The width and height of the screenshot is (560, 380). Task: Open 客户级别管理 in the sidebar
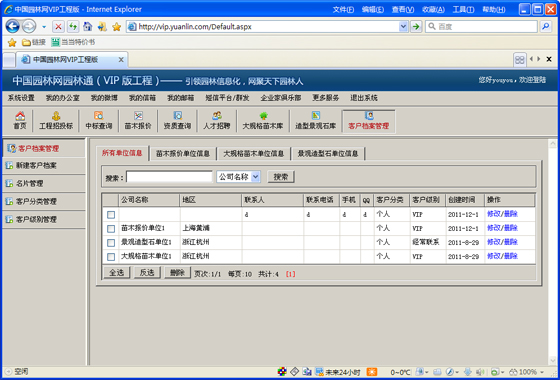click(x=44, y=219)
